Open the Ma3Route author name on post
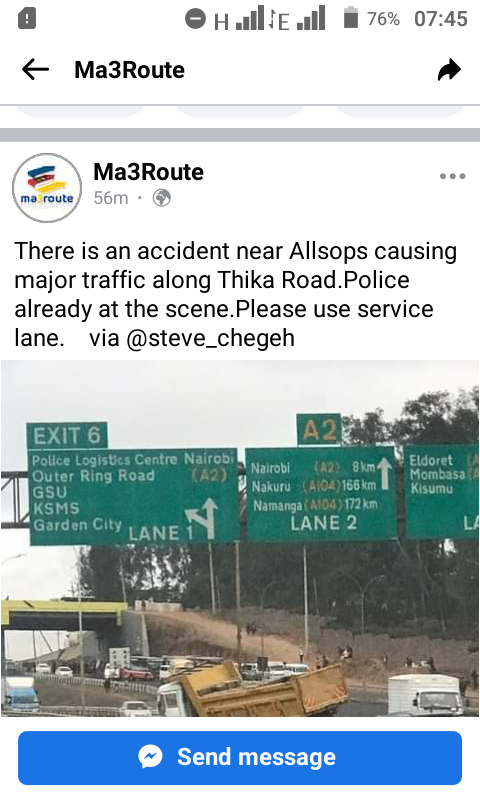Image resolution: width=480 pixels, height=800 pixels. click(x=148, y=172)
